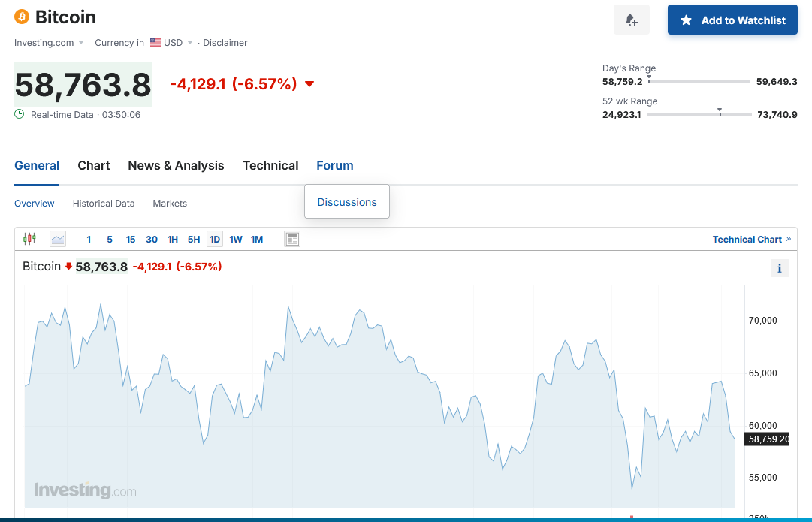
Task: Click the 58,759.20 price label on chart axis
Action: click(768, 439)
